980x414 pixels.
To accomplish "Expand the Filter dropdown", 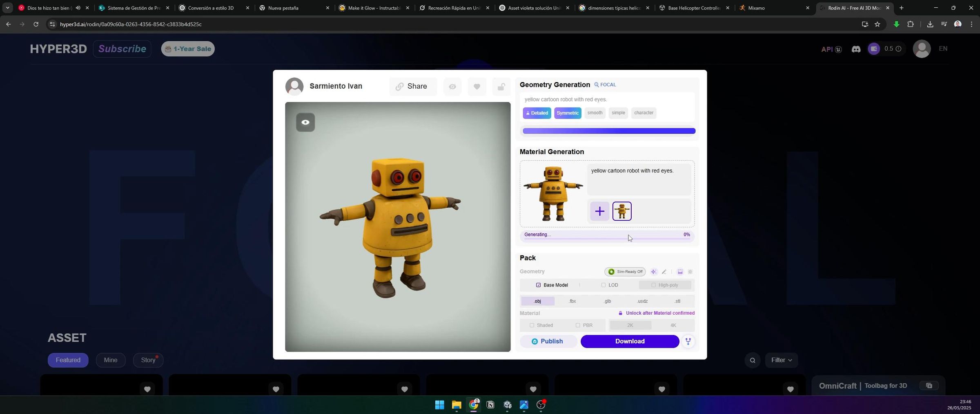I will click(x=781, y=360).
